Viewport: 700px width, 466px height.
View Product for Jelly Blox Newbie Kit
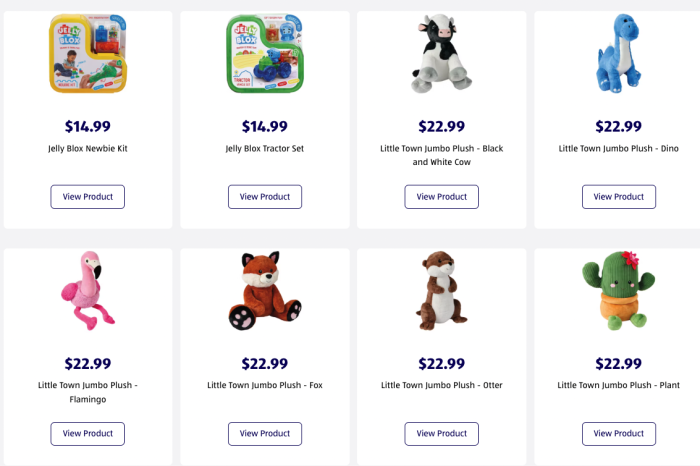[x=88, y=197]
